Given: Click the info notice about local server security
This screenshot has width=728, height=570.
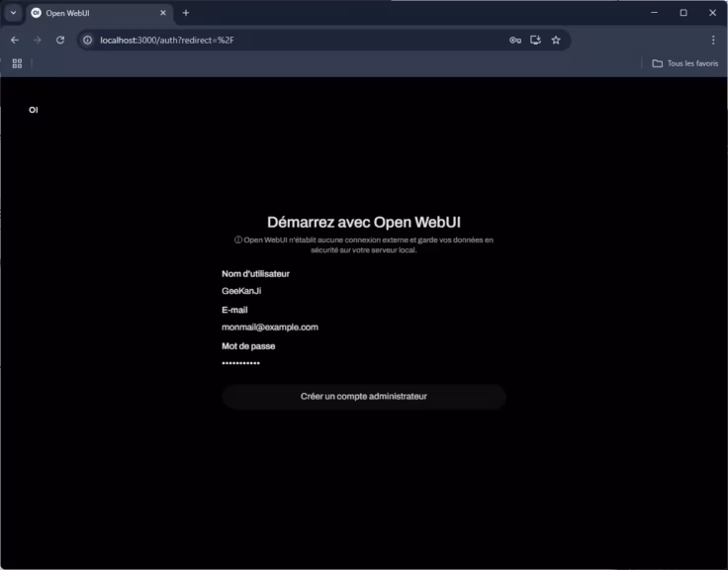Looking at the screenshot, I should (364, 244).
